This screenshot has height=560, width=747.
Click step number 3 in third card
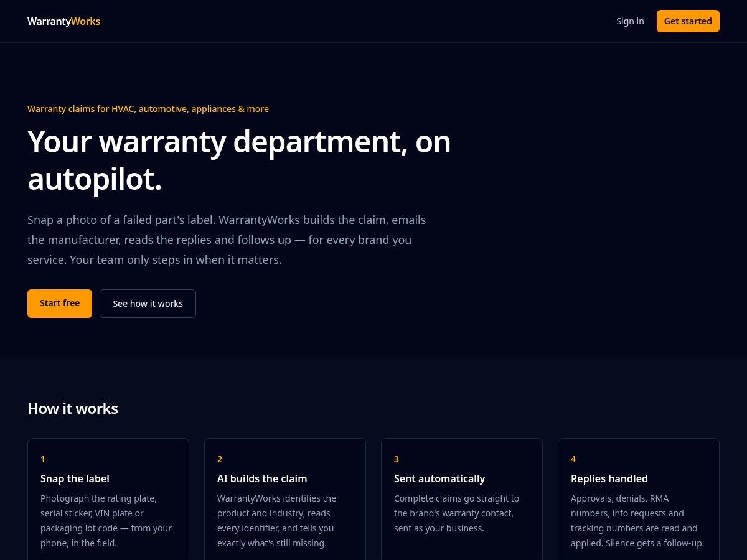397,459
